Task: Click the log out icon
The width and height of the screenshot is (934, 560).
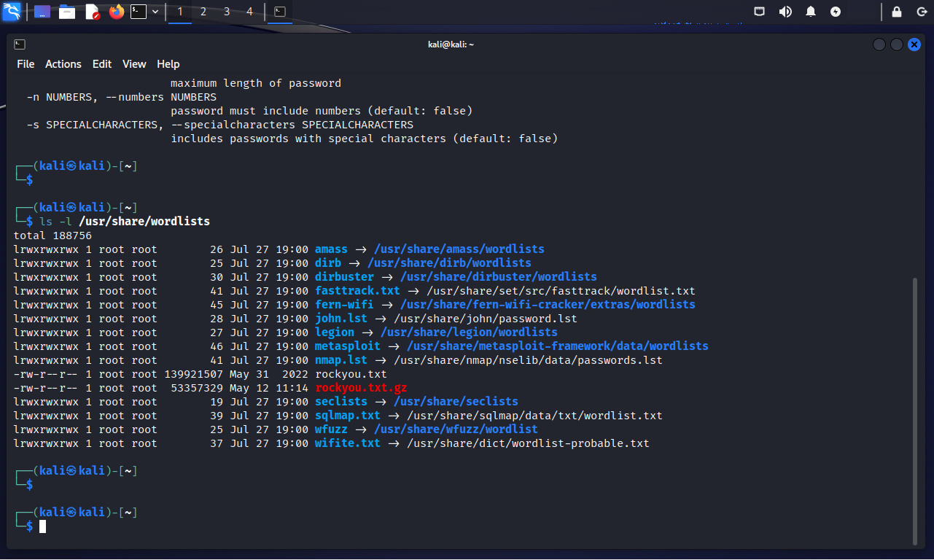Action: pos(922,12)
